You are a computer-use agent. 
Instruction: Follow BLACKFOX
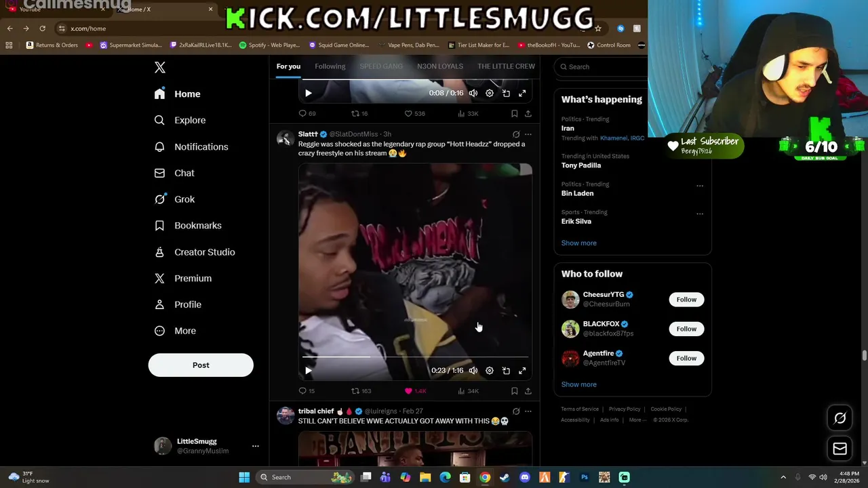tap(686, 329)
